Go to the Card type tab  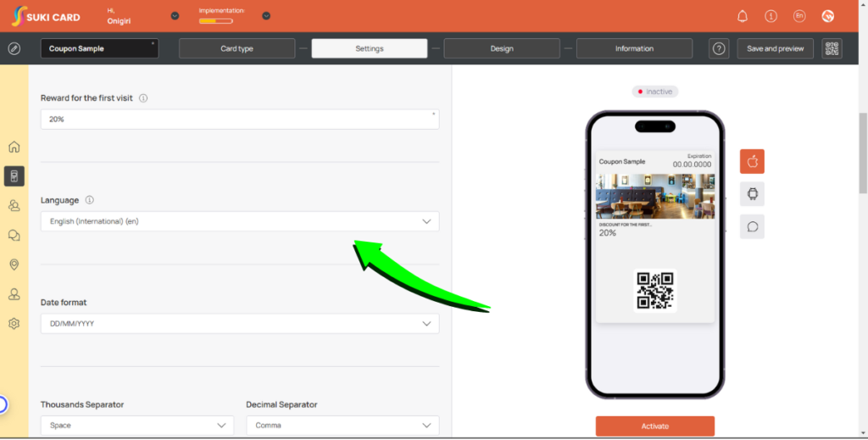pos(236,48)
